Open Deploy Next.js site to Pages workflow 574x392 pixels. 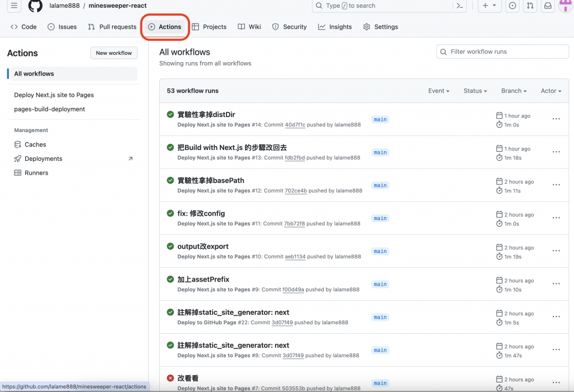pyautogui.click(x=54, y=95)
